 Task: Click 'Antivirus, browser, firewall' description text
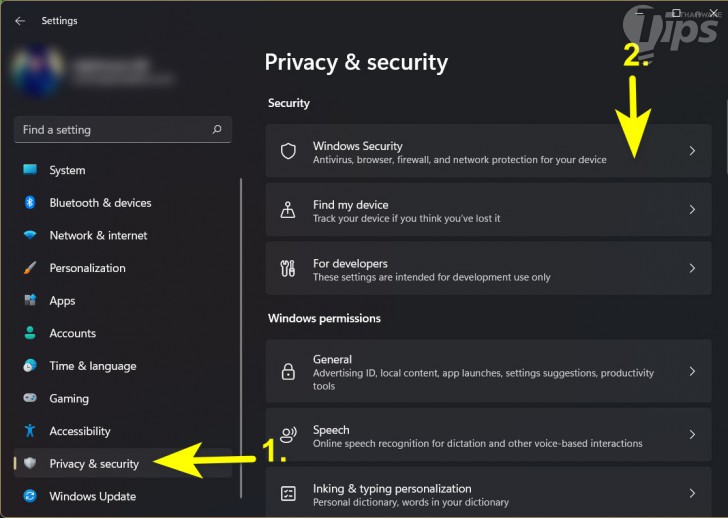click(460, 160)
